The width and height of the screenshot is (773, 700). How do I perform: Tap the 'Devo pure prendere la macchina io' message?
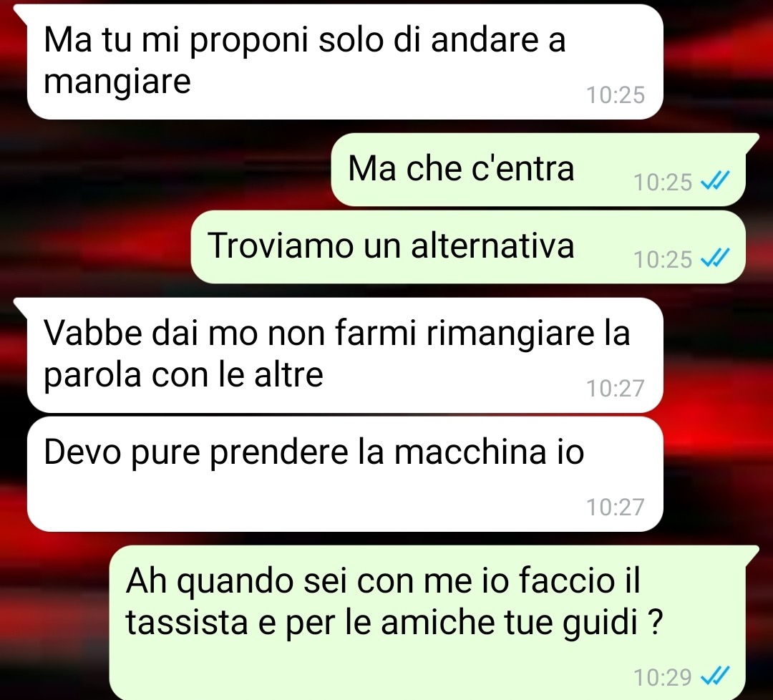point(345,475)
